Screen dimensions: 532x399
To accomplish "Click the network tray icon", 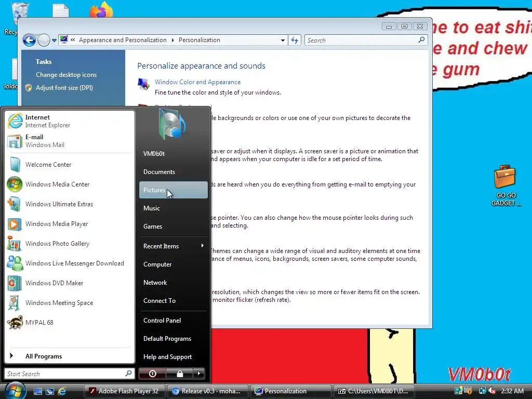I will [x=482, y=391].
